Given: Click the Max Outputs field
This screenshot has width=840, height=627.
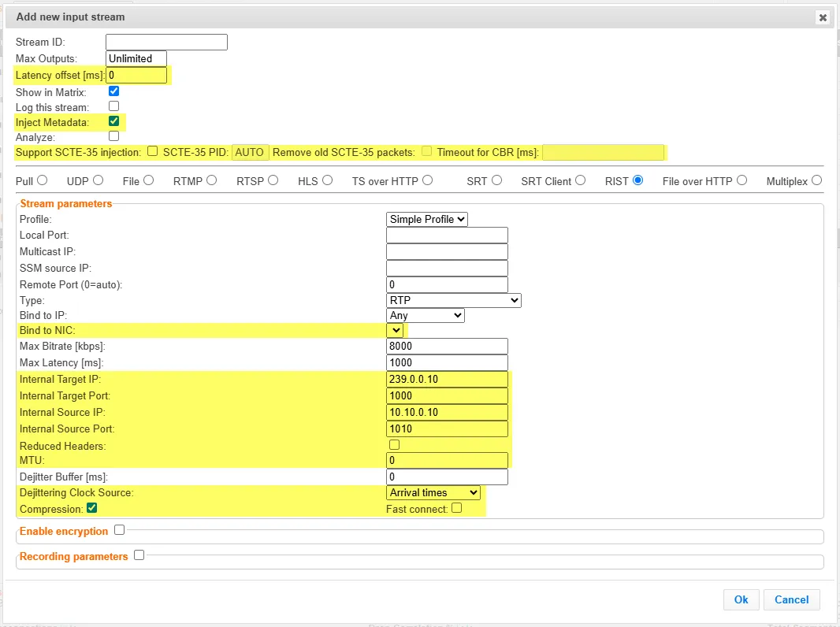Looking at the screenshot, I should point(136,58).
